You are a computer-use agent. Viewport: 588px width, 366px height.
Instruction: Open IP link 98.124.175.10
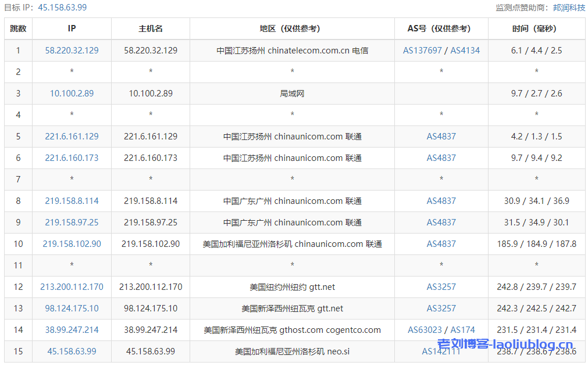pyautogui.click(x=72, y=308)
